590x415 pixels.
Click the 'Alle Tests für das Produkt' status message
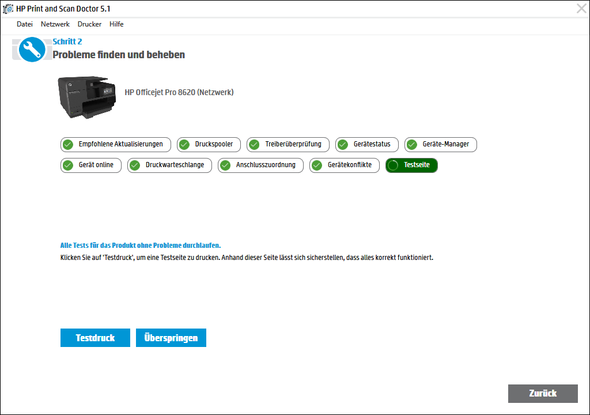pos(140,245)
